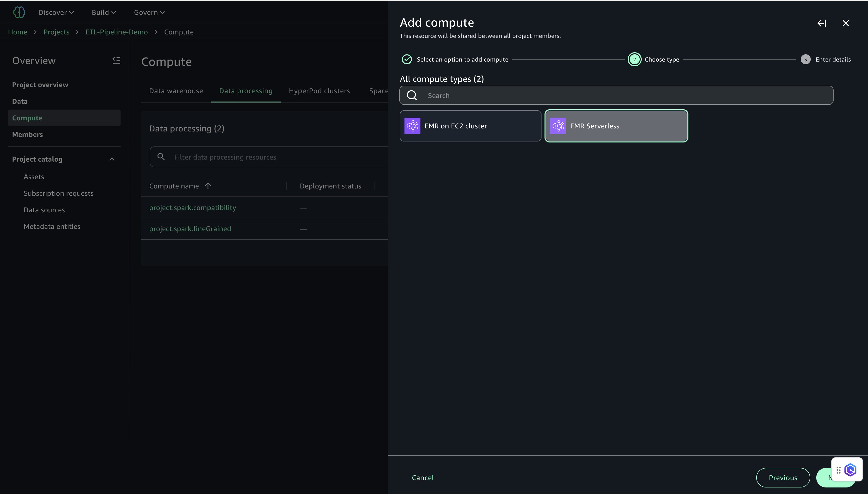Click the floating assistant hexagon icon
Image resolution: width=868 pixels, height=494 pixels.
click(851, 470)
